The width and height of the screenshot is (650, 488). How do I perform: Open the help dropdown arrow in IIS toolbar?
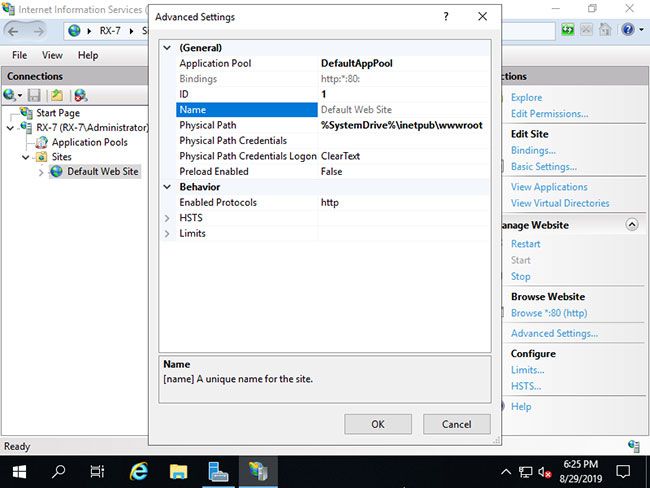(641, 29)
